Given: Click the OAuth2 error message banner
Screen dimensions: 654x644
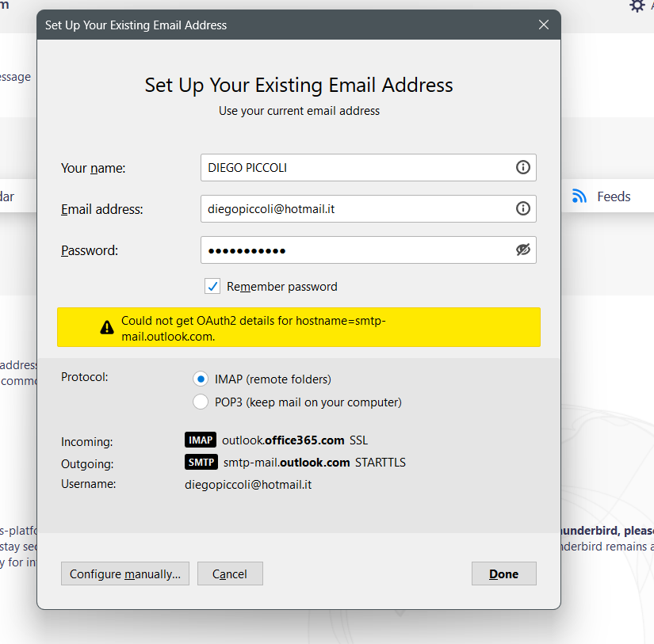Looking at the screenshot, I should 299,327.
